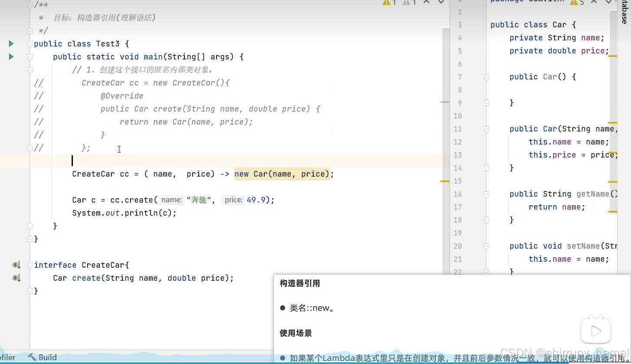Click the topmost yellow stripe mark in Car scrollbar

click(x=612, y=56)
